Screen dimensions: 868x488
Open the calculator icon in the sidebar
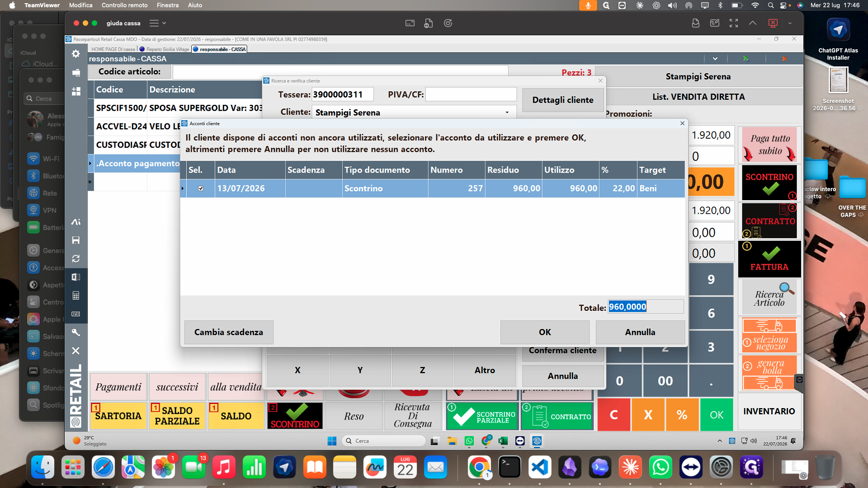76,296
